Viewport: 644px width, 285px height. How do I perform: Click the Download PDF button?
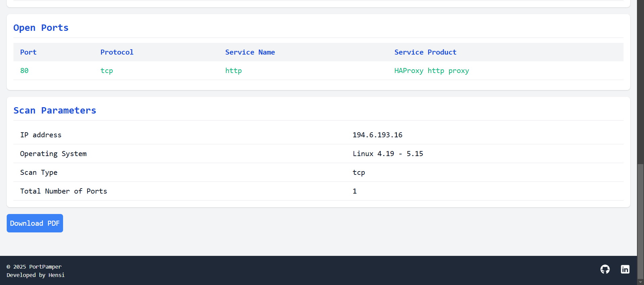(35, 223)
